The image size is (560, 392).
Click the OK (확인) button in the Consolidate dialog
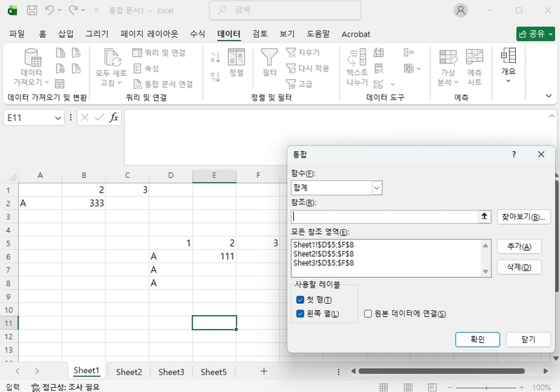[477, 339]
